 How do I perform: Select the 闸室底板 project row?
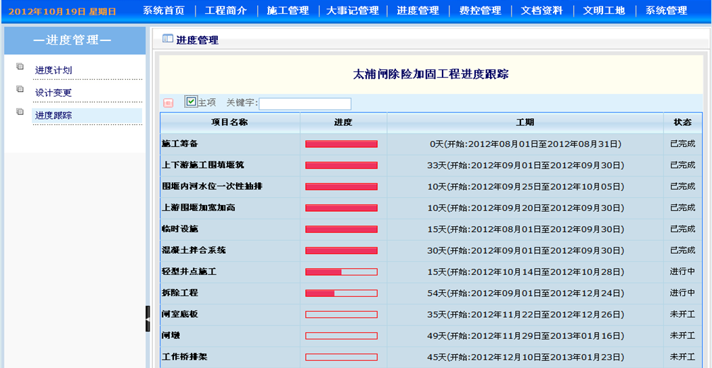(x=431, y=314)
